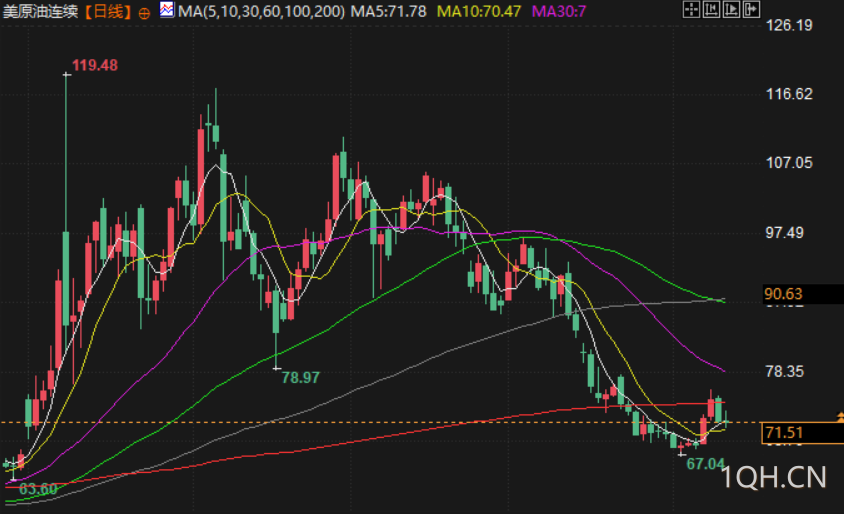Viewport: 844px width, 514px height.
Task: Select the purple MA30 indicator label
Action: coord(559,11)
